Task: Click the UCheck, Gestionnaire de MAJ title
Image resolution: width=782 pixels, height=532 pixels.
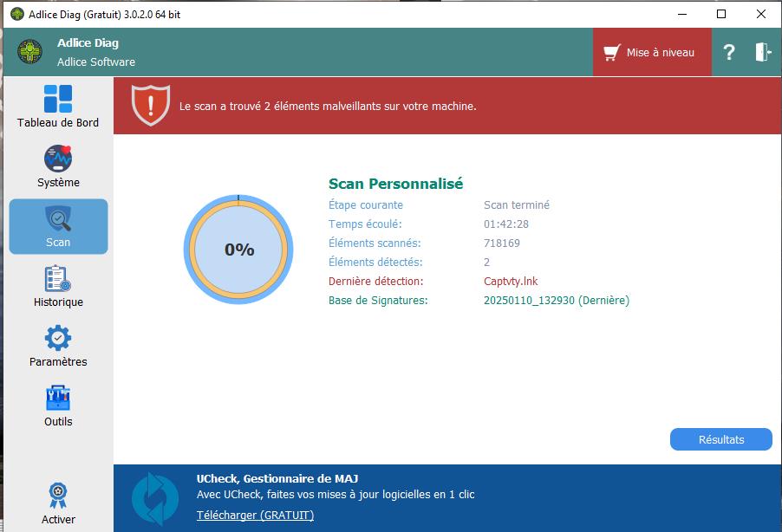Action: tap(277, 478)
